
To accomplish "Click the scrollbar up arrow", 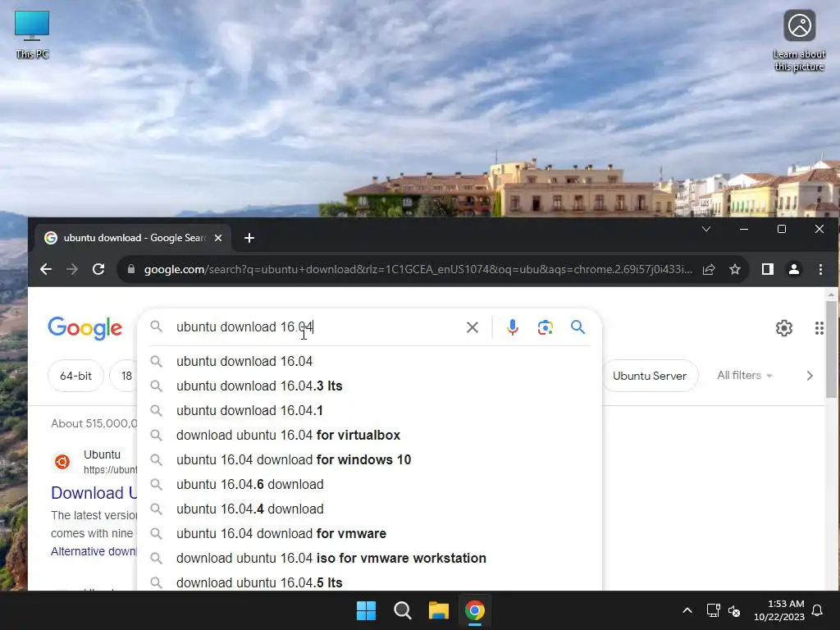I will click(x=831, y=294).
